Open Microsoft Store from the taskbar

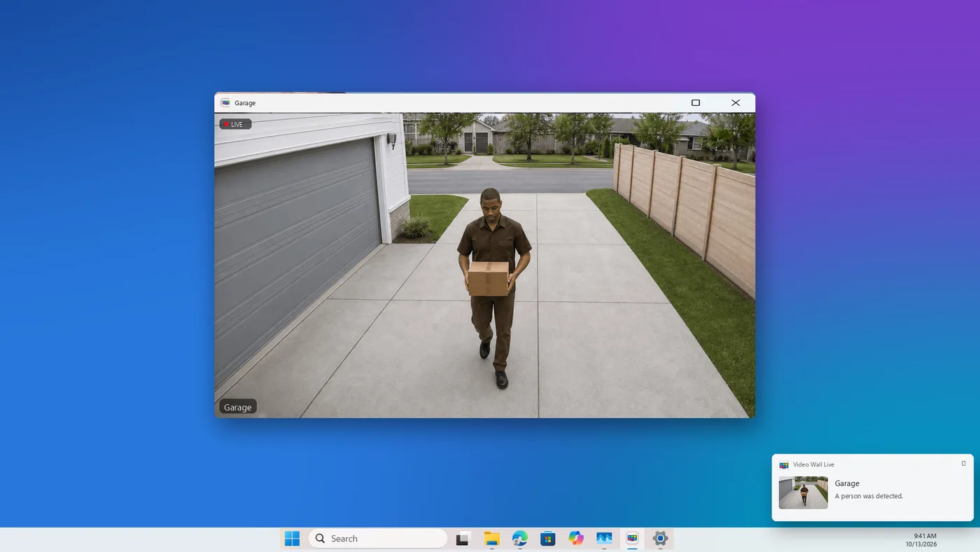547,539
